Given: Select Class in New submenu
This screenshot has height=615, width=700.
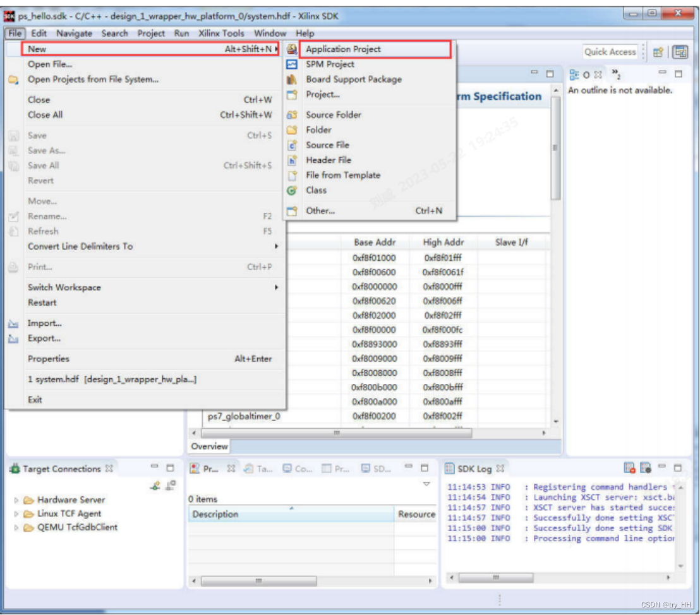Looking at the screenshot, I should click(316, 191).
